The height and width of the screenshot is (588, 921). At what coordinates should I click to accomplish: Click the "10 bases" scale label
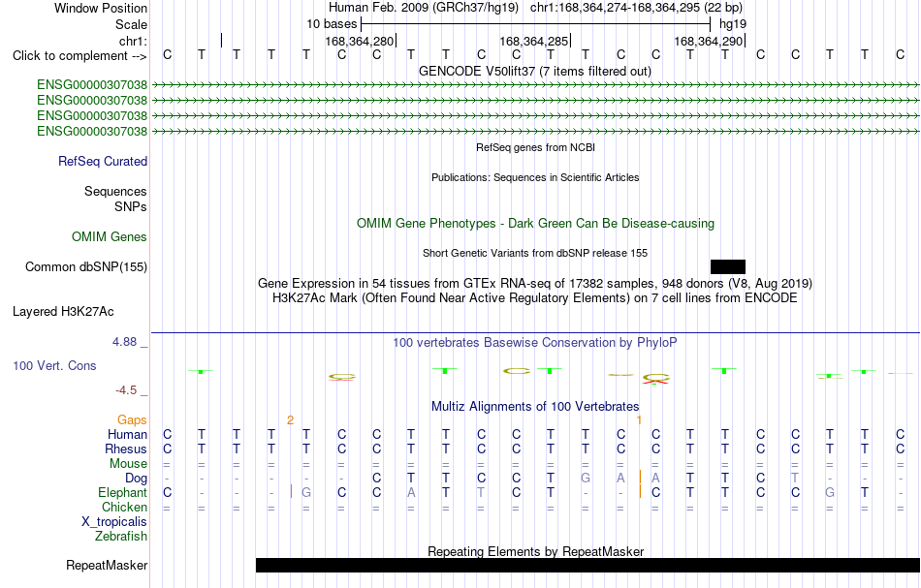pos(332,24)
